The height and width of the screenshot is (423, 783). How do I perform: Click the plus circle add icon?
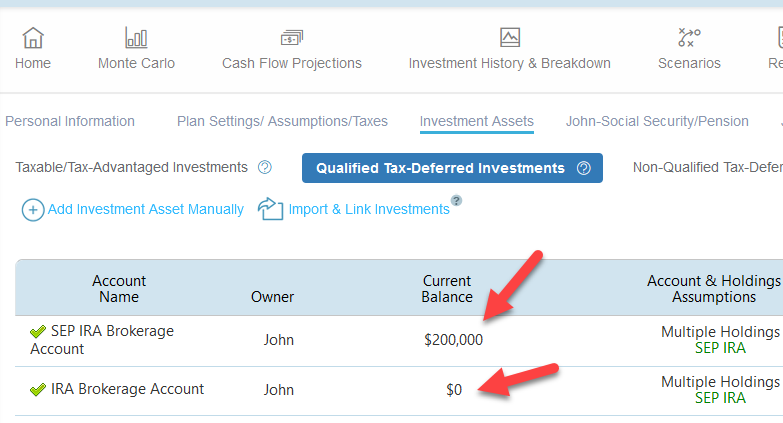(33, 210)
